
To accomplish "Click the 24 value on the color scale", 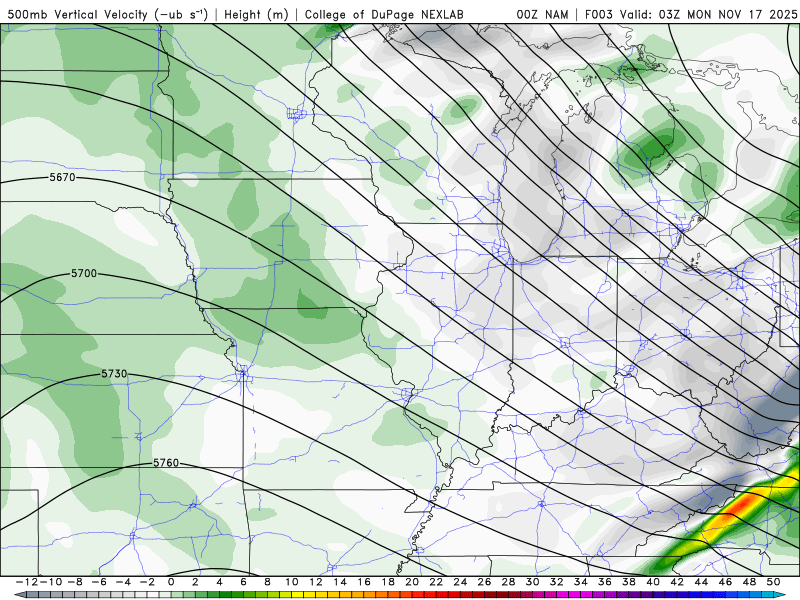I will tap(460, 582).
